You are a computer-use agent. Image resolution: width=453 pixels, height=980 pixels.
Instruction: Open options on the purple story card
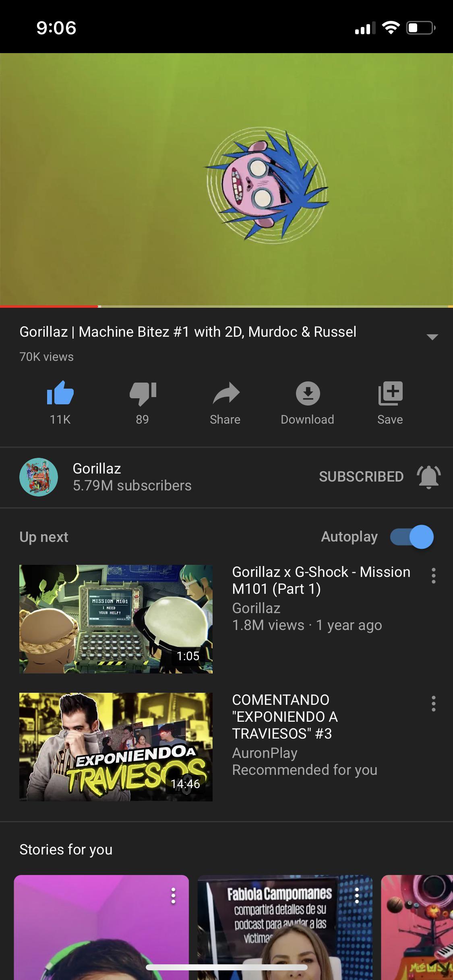click(173, 896)
